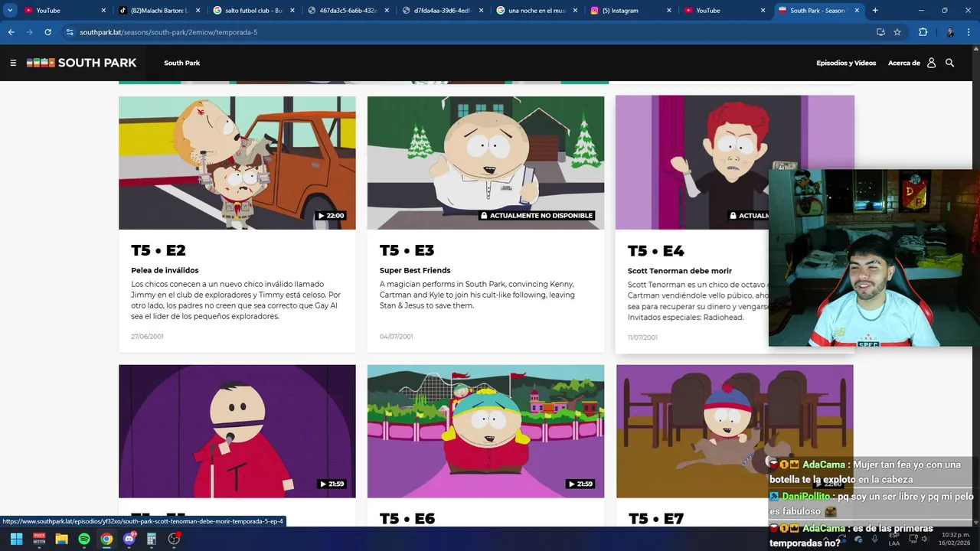Switch to the d7fda4aa tab

(442, 11)
